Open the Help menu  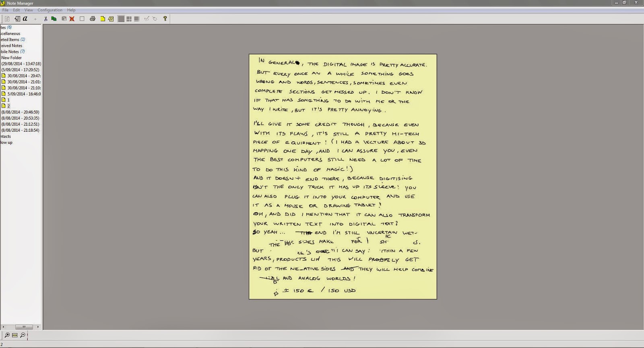[x=71, y=10]
